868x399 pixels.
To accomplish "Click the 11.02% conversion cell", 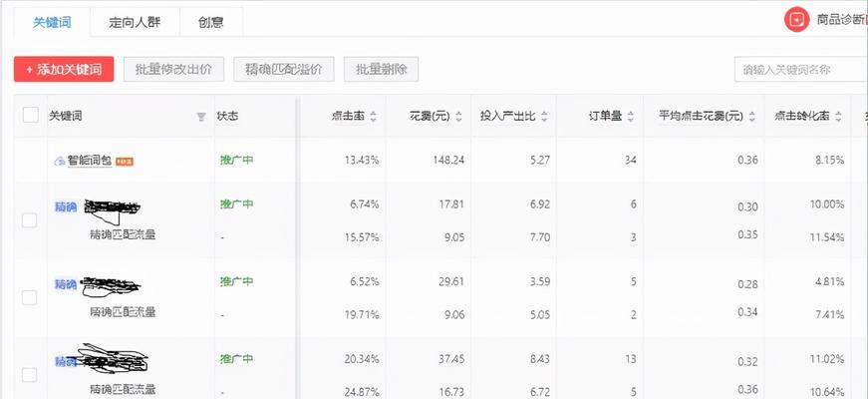I will (x=827, y=359).
